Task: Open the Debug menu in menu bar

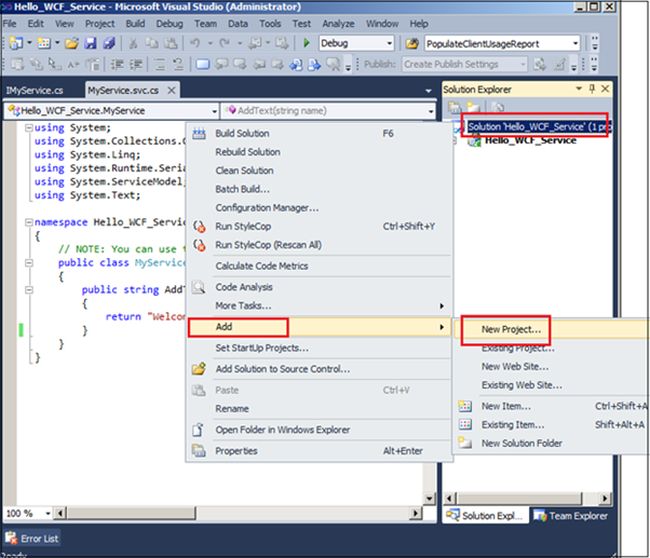Action: [169, 24]
